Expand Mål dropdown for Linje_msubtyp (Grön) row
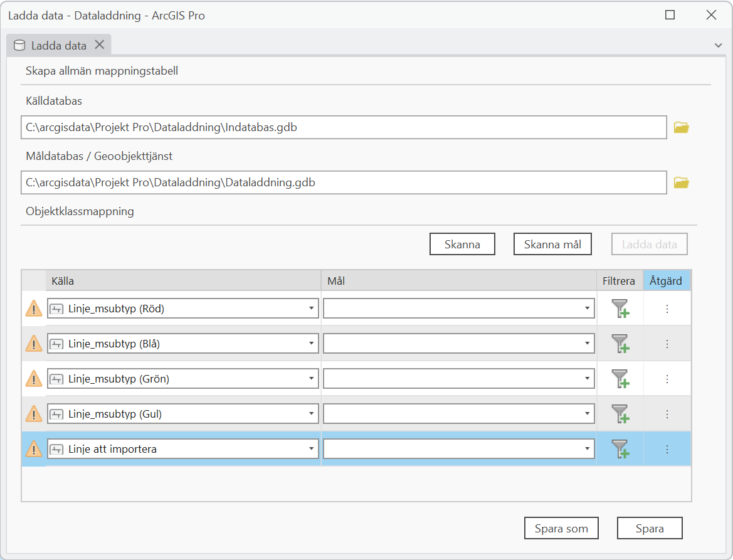733x560 pixels. coord(587,379)
